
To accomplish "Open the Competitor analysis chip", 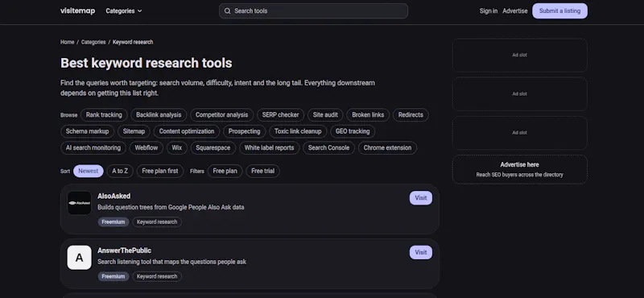I will click(x=222, y=115).
